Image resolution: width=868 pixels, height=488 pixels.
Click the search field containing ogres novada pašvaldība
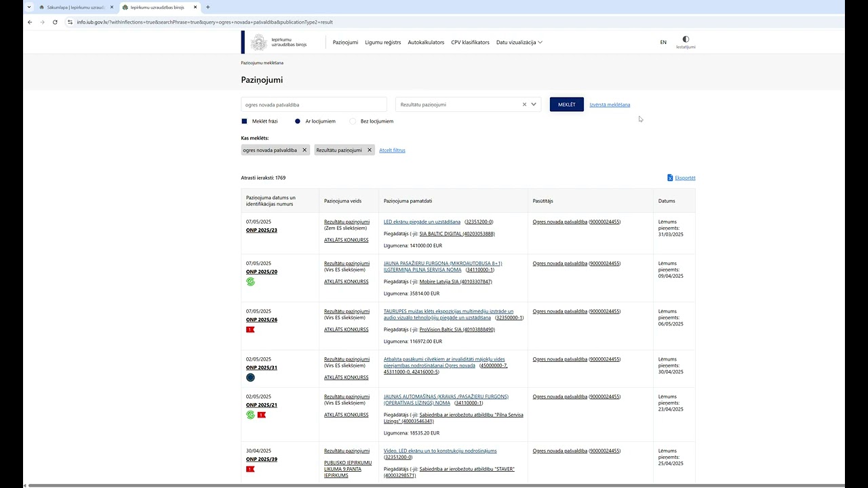click(314, 104)
